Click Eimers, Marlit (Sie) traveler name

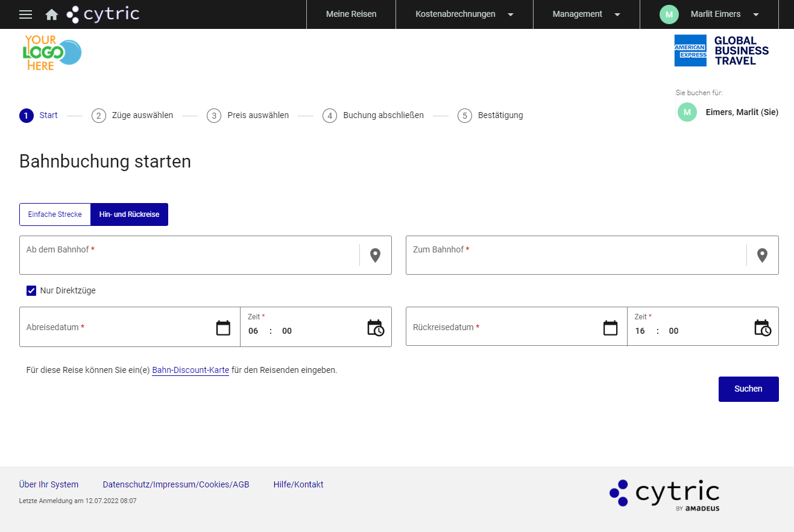[742, 112]
